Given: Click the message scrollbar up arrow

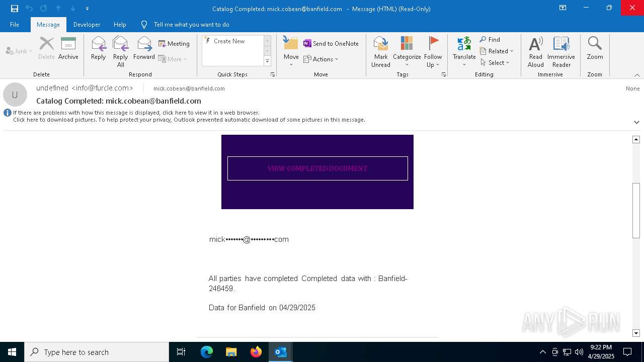Looking at the screenshot, I should pyautogui.click(x=636, y=139).
